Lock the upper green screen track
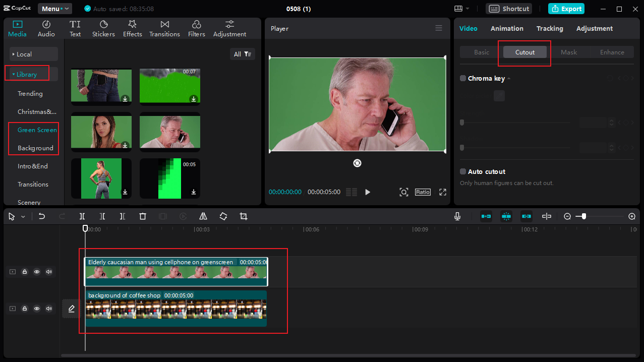The image size is (644, 362). point(25,272)
